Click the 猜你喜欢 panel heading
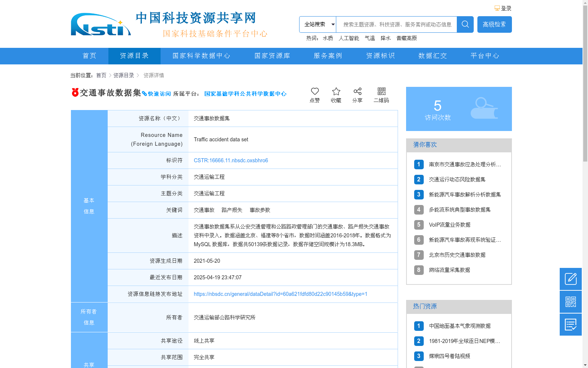The image size is (588, 368). coord(425,145)
